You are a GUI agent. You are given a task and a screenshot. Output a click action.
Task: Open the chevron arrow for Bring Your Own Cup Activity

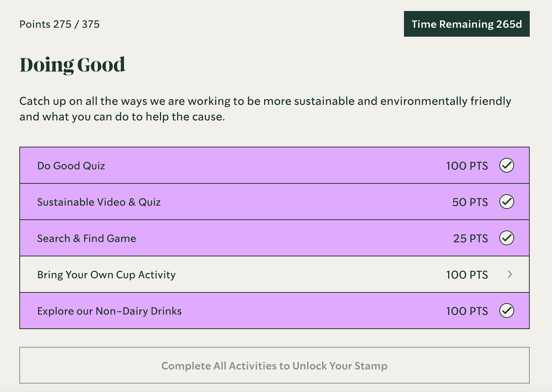coord(510,275)
